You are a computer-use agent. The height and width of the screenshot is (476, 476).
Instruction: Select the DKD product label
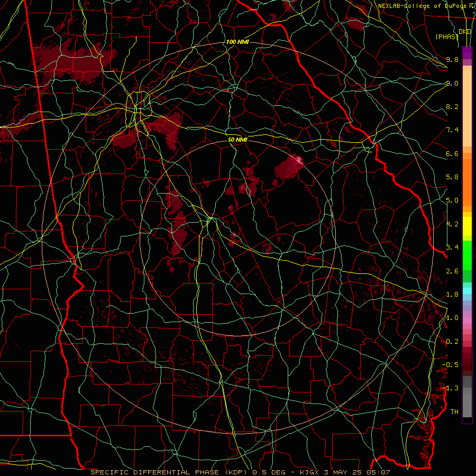click(465, 32)
